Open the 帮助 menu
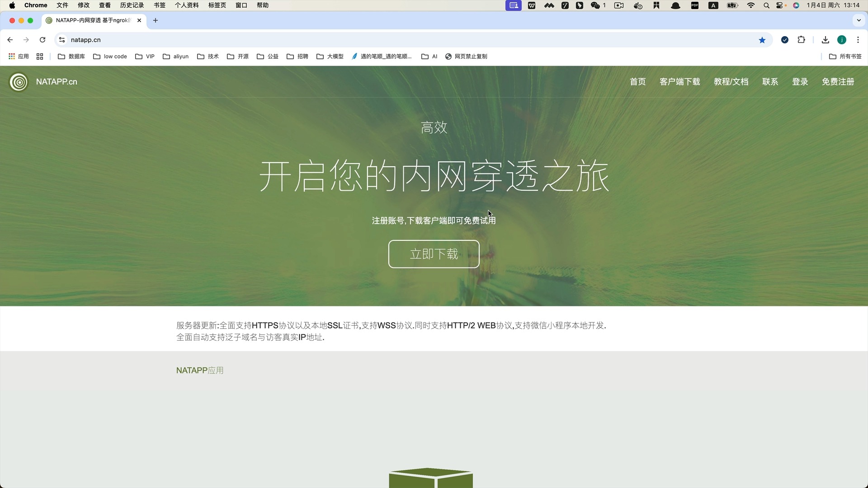 coord(263,5)
